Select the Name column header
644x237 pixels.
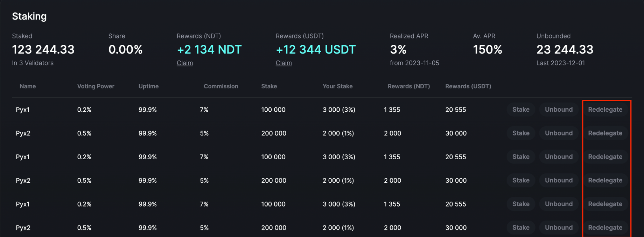[x=28, y=86]
